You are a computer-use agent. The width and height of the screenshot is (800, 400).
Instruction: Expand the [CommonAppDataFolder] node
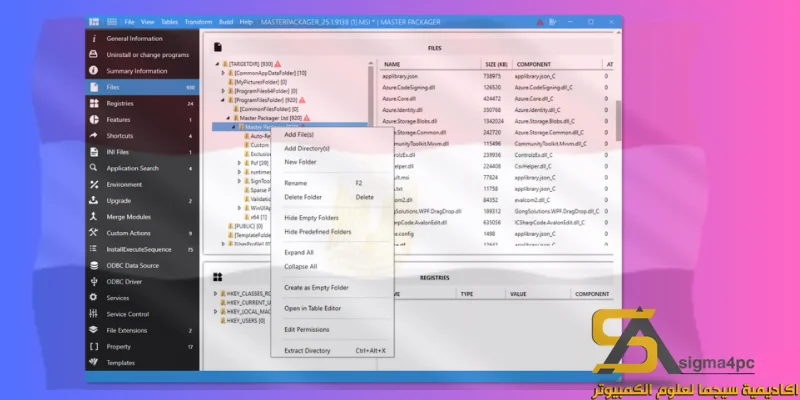223,73
